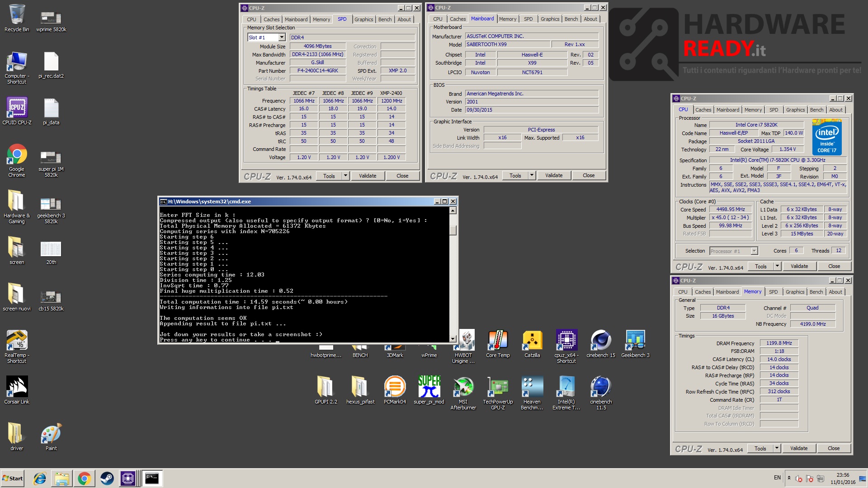
Task: Open super pi 1M 5820k icon
Action: 51,164
